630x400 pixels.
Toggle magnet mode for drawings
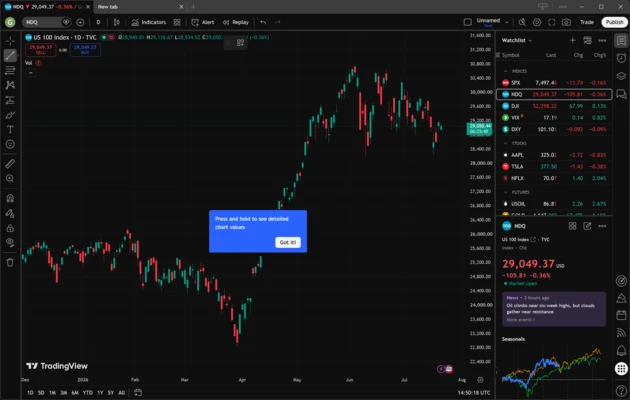coord(10,198)
